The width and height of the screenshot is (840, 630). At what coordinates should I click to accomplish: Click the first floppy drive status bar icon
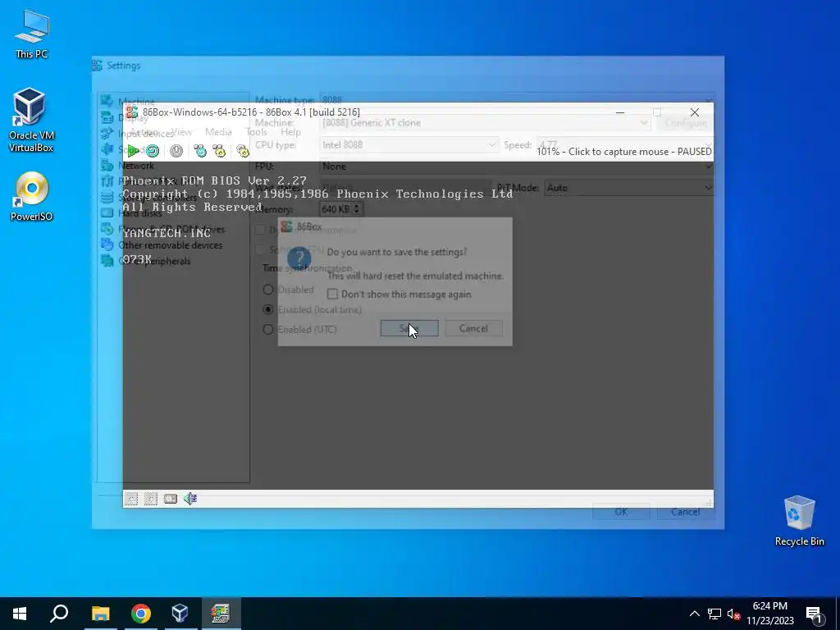(131, 499)
